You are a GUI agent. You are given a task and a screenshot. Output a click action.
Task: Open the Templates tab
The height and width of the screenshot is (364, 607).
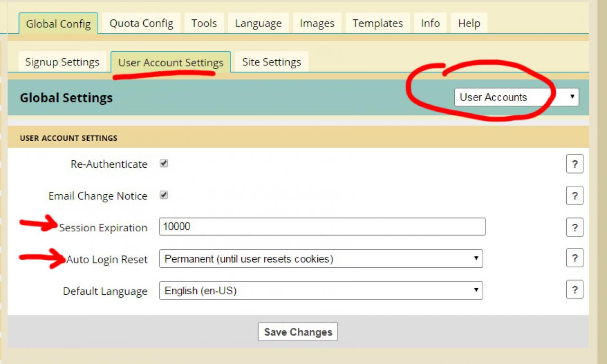[377, 23]
